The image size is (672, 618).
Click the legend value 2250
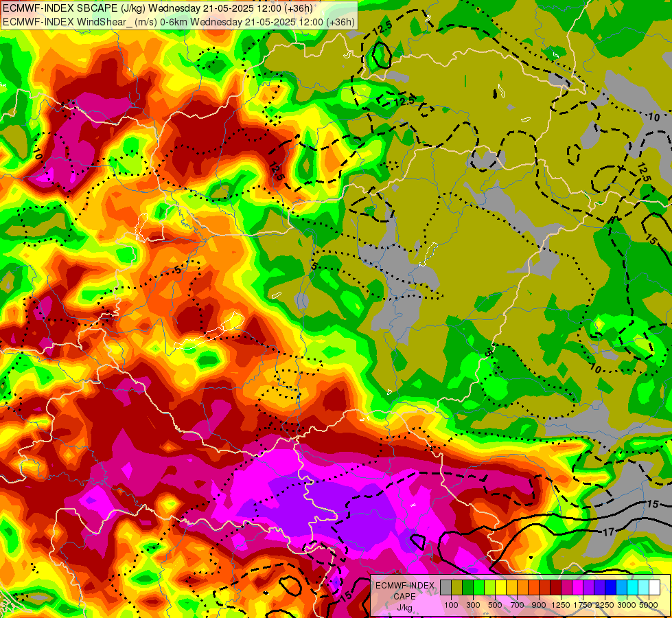pos(605,605)
